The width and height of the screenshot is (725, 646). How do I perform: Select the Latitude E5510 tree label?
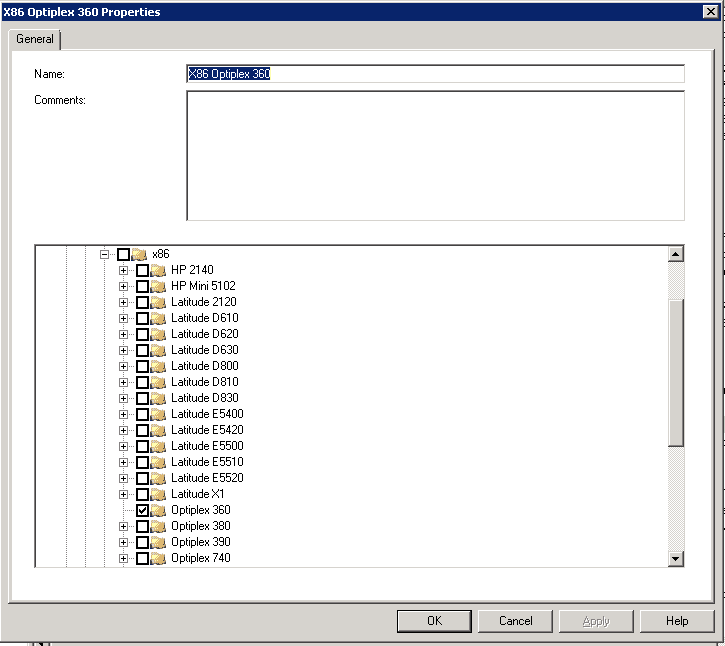pyautogui.click(x=207, y=462)
